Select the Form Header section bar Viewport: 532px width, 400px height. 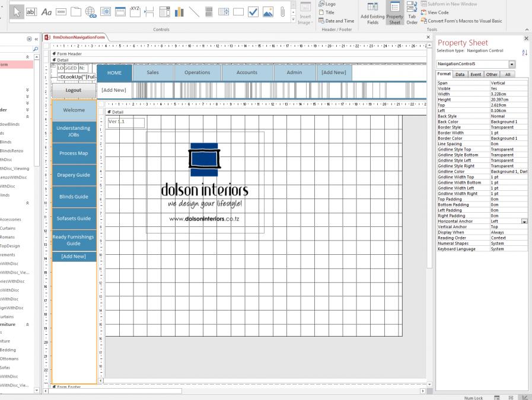click(239, 53)
